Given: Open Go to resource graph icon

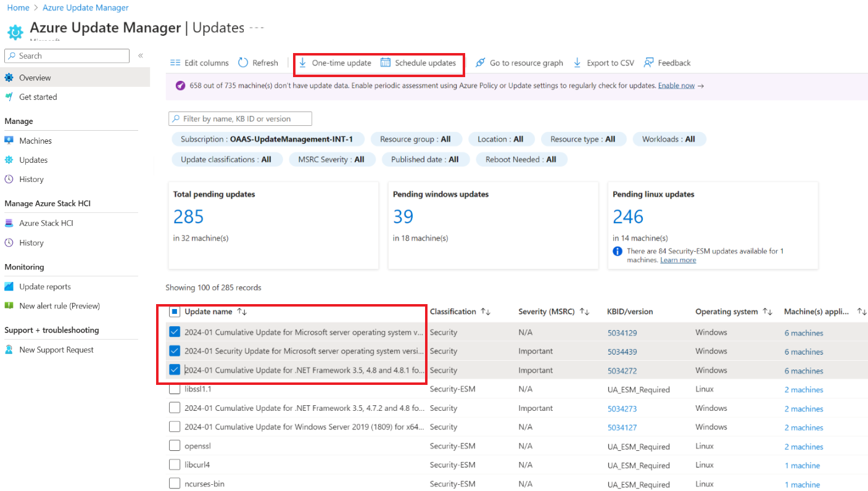Looking at the screenshot, I should click(481, 63).
